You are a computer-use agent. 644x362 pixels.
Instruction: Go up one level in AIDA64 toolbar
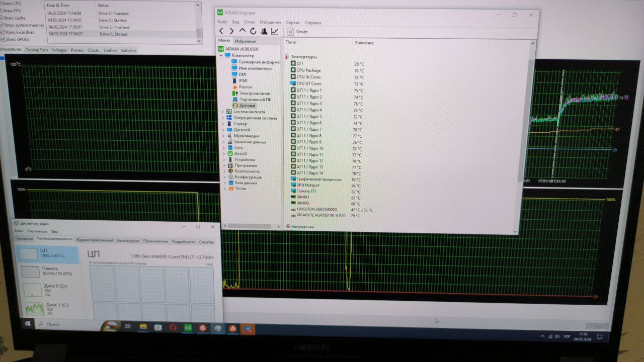pyautogui.click(x=242, y=31)
